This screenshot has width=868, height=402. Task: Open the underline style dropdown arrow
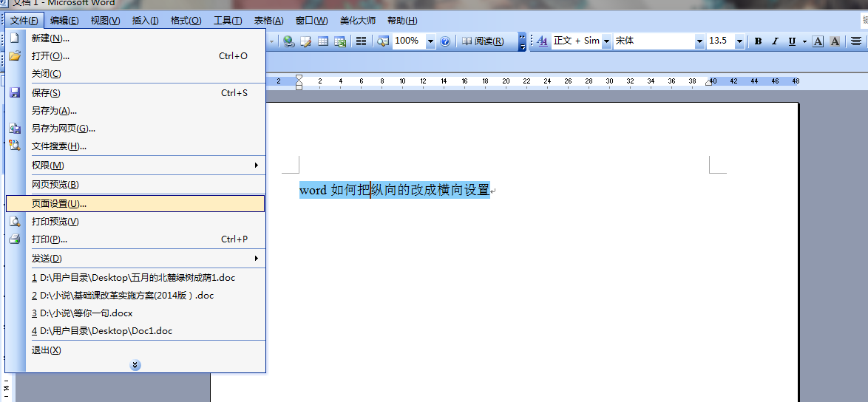coord(804,41)
